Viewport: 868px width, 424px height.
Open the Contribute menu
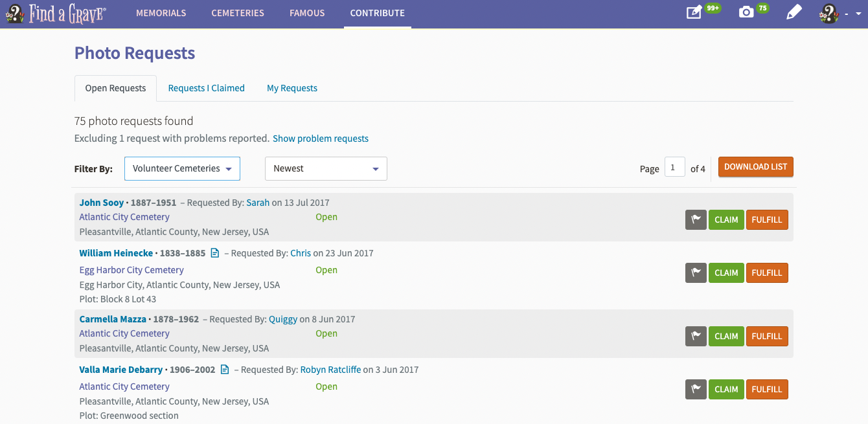378,13
